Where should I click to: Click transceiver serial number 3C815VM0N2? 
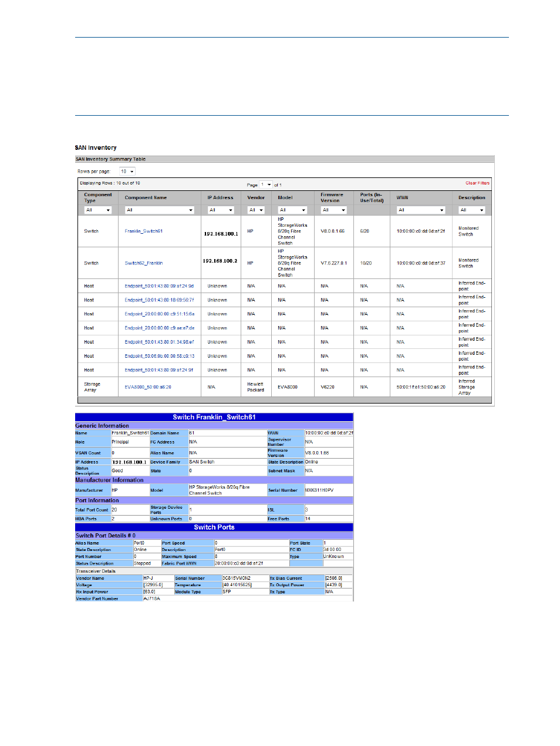point(237,578)
